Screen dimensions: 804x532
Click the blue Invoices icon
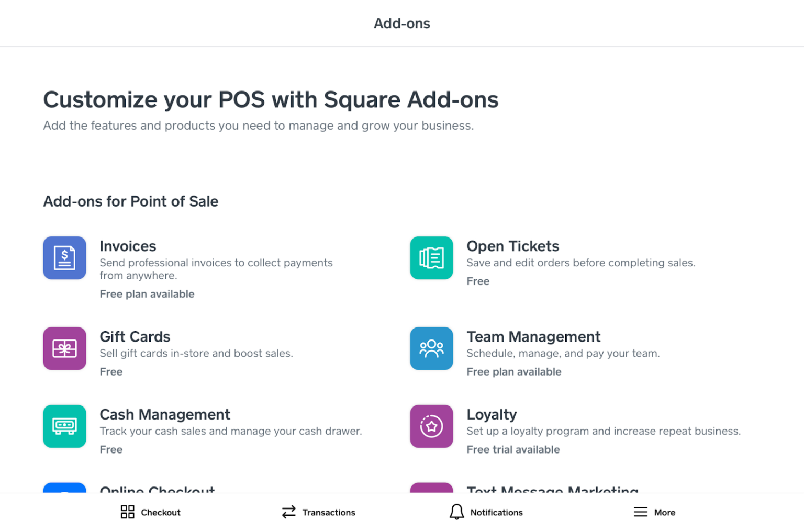click(x=64, y=258)
